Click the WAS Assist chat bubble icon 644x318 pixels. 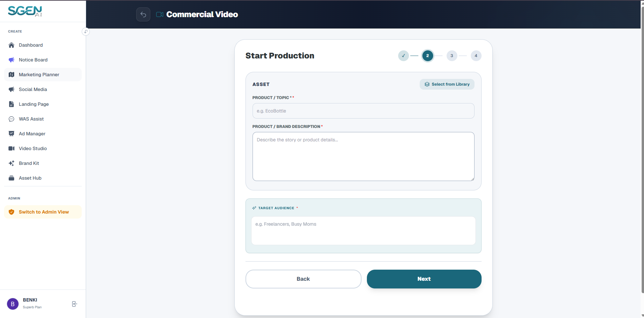[x=11, y=119]
